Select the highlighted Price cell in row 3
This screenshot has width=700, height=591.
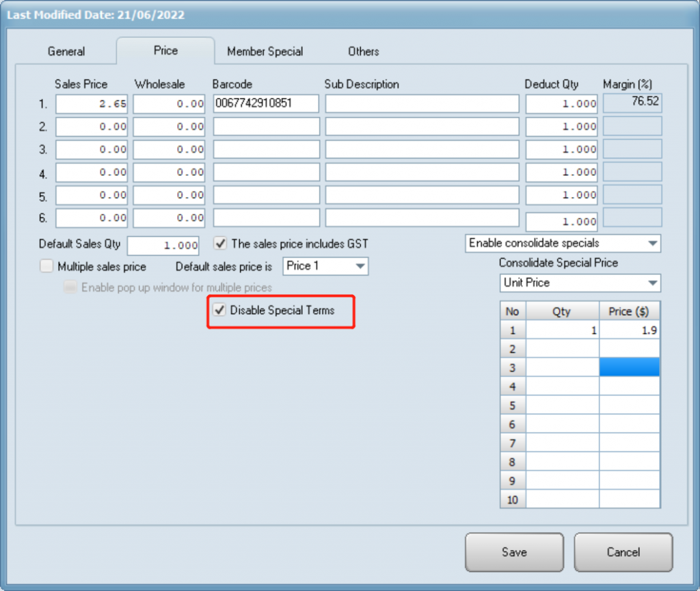630,368
